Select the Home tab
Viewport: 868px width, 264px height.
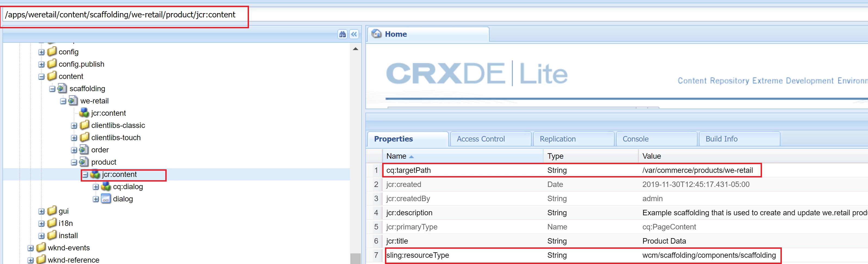(x=428, y=34)
